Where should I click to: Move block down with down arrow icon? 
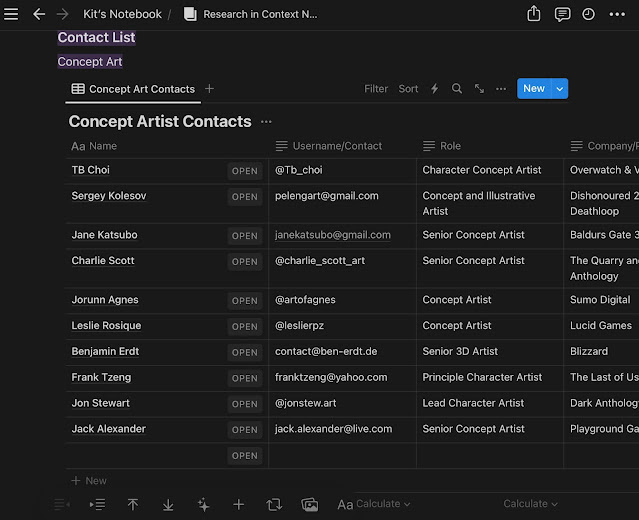(168, 505)
